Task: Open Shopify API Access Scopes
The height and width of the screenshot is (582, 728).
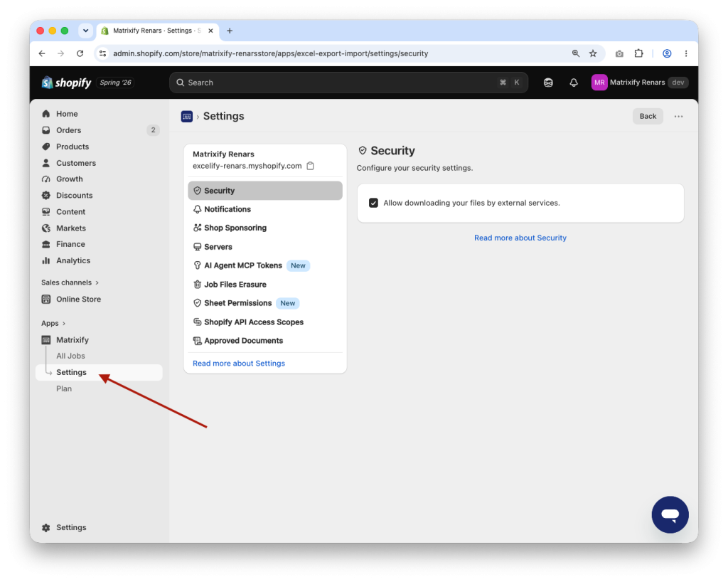Action: 265,322
